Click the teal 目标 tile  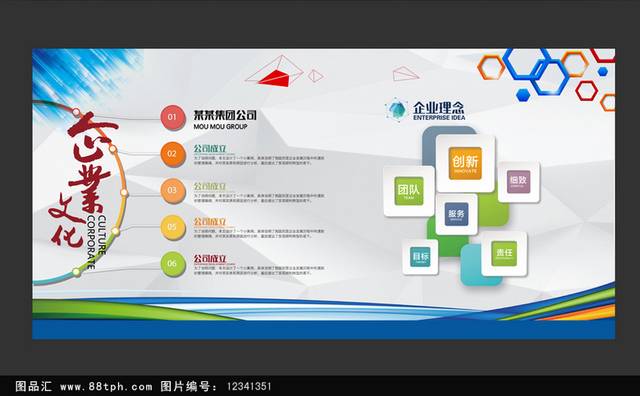[420, 257]
